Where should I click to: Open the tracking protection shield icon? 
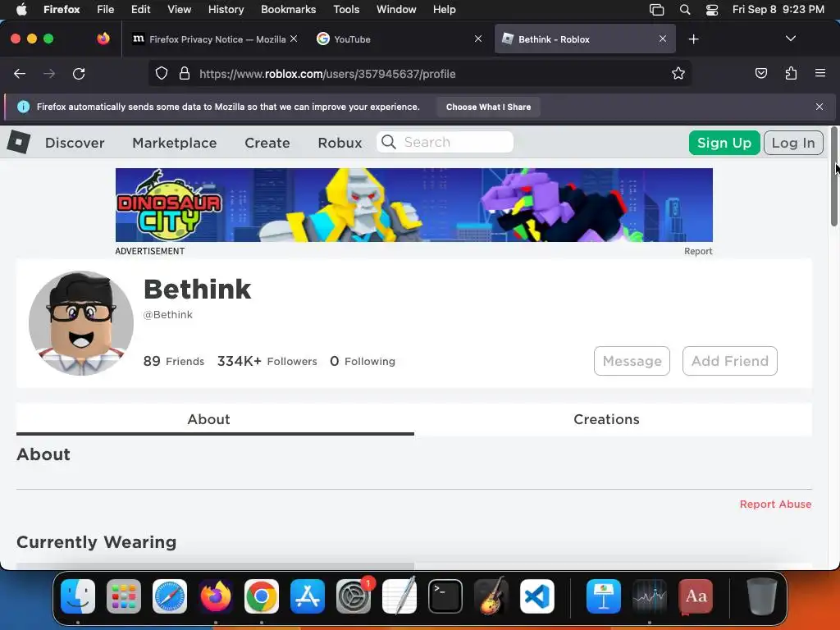click(x=162, y=73)
